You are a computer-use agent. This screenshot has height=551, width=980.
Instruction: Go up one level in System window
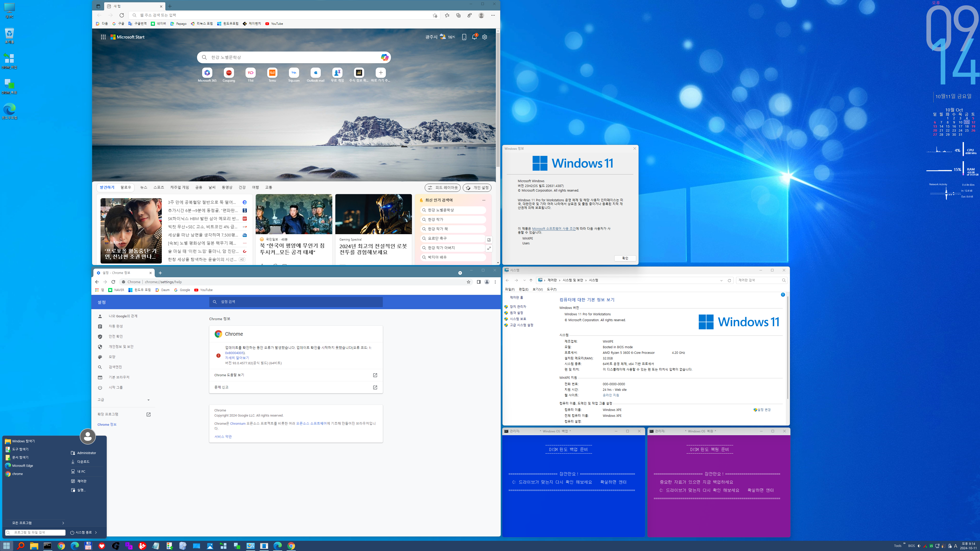coord(531,280)
